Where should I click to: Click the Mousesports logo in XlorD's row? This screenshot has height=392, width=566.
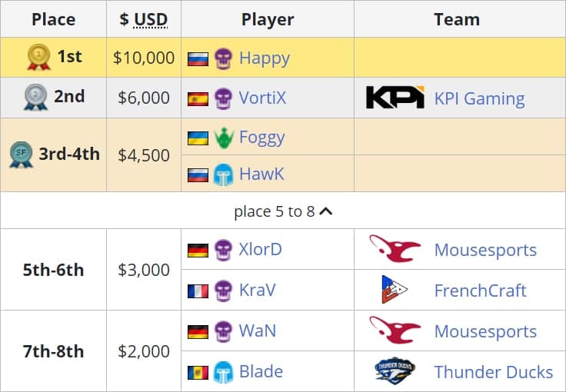coord(395,250)
